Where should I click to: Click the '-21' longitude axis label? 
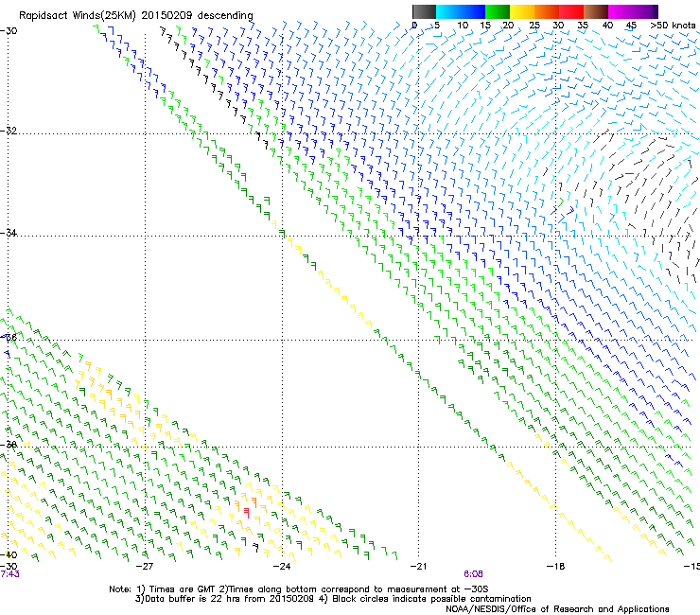click(418, 567)
